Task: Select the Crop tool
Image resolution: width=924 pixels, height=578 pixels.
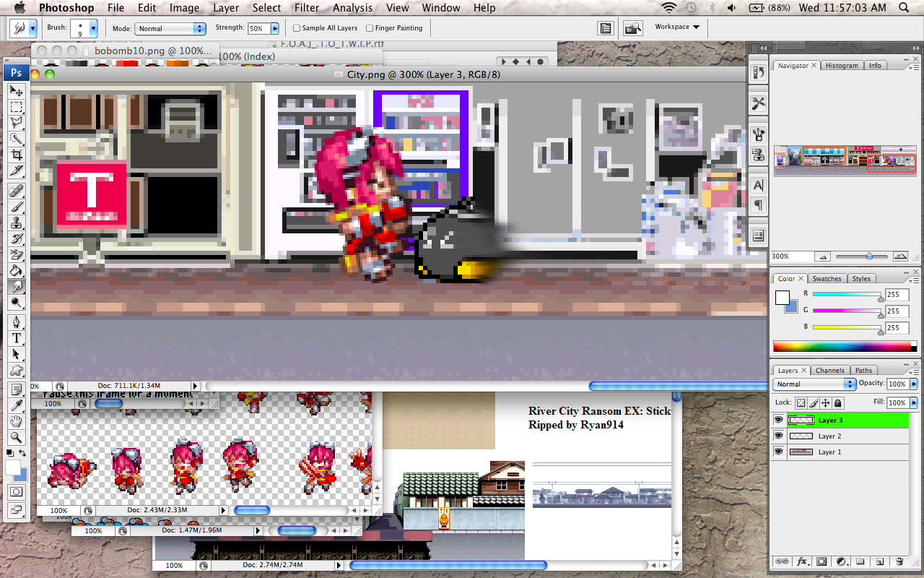Action: click(x=16, y=155)
